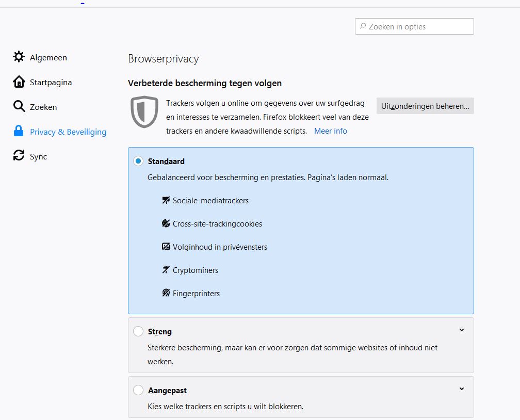520x420 pixels.
Task: Click the Cryptominers icon
Action: (x=166, y=270)
